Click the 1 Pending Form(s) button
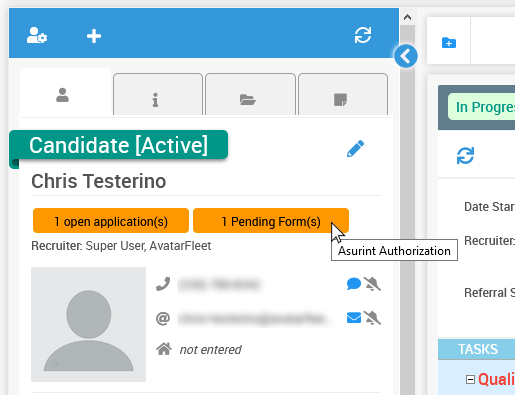Viewport: 515px width, 395px height. click(271, 221)
